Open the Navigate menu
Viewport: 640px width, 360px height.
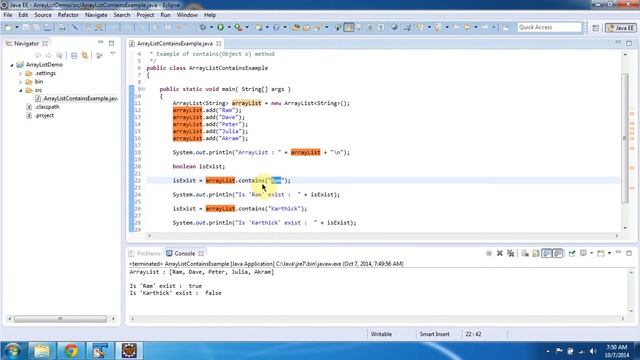click(x=96, y=15)
